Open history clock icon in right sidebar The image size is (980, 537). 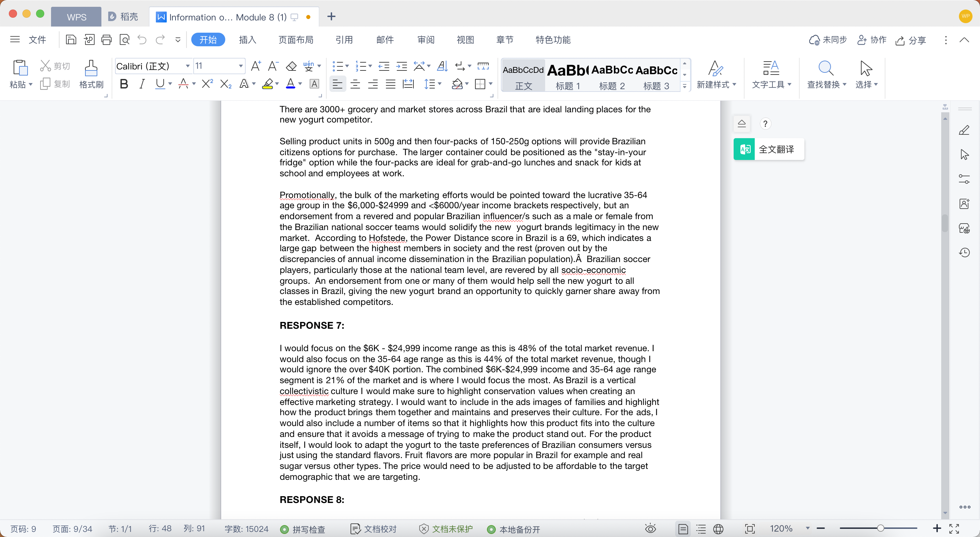coord(964,252)
